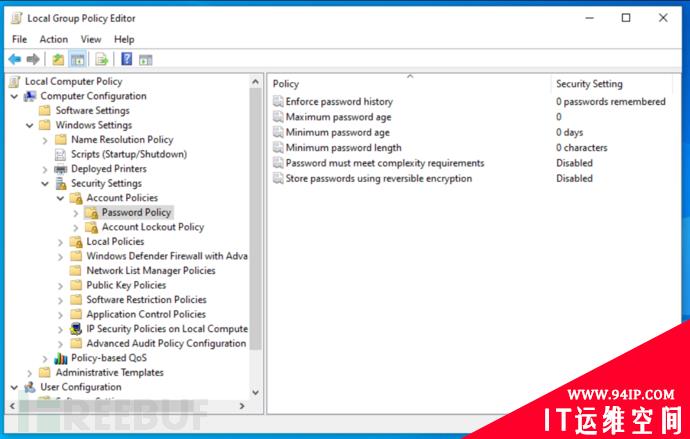Expand the Public Key Policies node
The image size is (690, 439).
pyautogui.click(x=60, y=286)
